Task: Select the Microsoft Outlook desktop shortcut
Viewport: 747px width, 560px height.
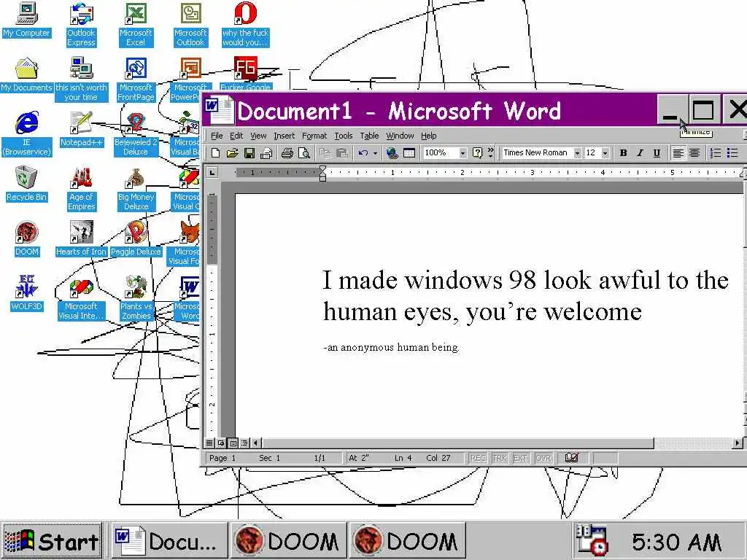Action: (190, 26)
